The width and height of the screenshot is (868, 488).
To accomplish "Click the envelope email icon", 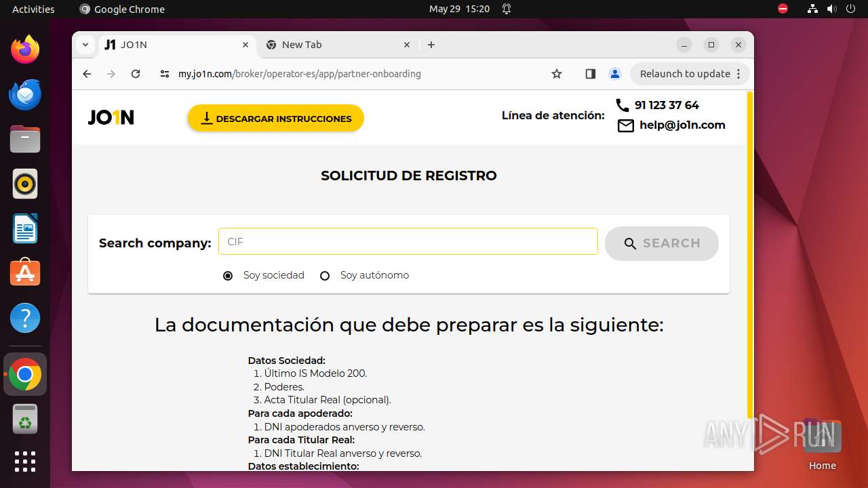I will (x=626, y=125).
